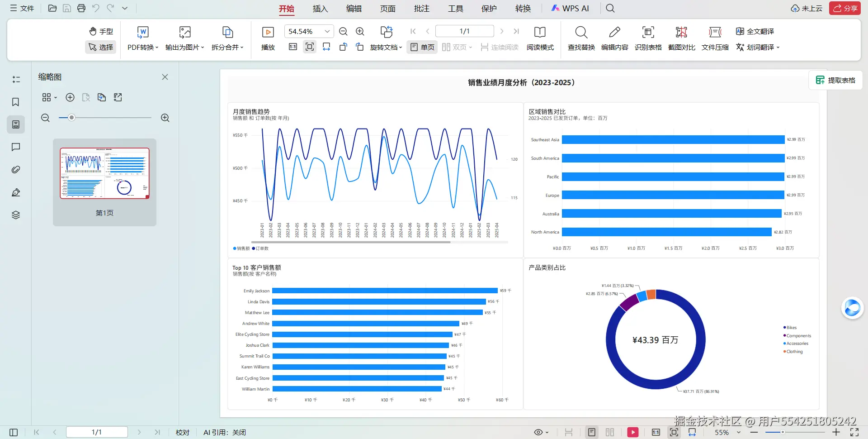Expand the 划词翻译 dropdown
This screenshot has width=868, height=439.
click(x=778, y=48)
